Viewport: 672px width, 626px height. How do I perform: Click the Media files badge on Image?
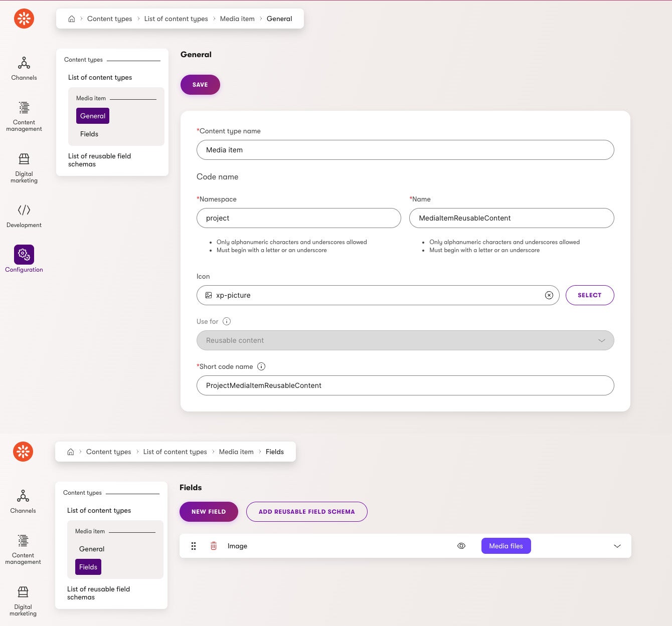click(x=506, y=546)
